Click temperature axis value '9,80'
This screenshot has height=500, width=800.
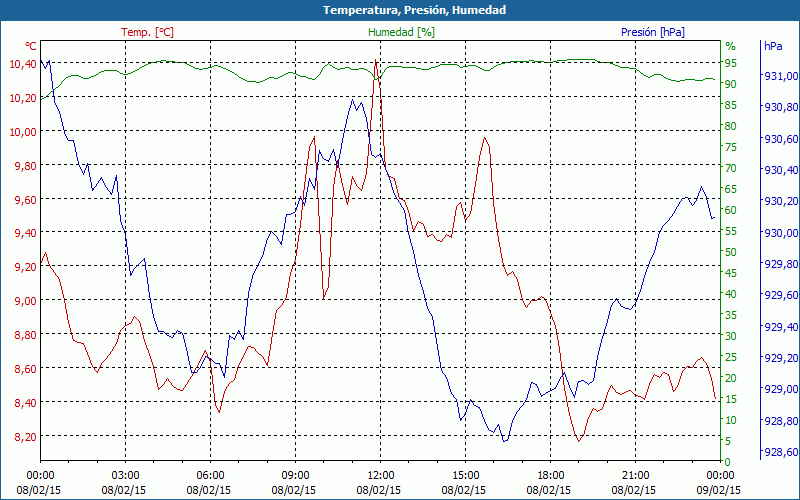(x=25, y=165)
